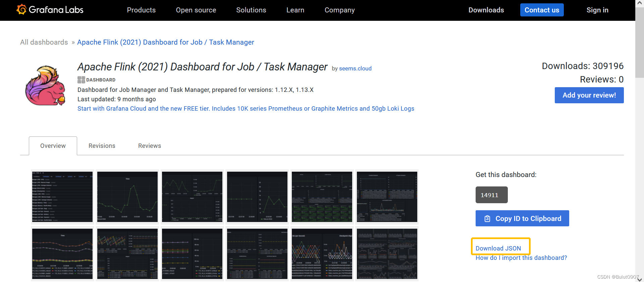Click the Grafana Labs logo
Viewport: 644px width, 282px height.
coord(50,10)
